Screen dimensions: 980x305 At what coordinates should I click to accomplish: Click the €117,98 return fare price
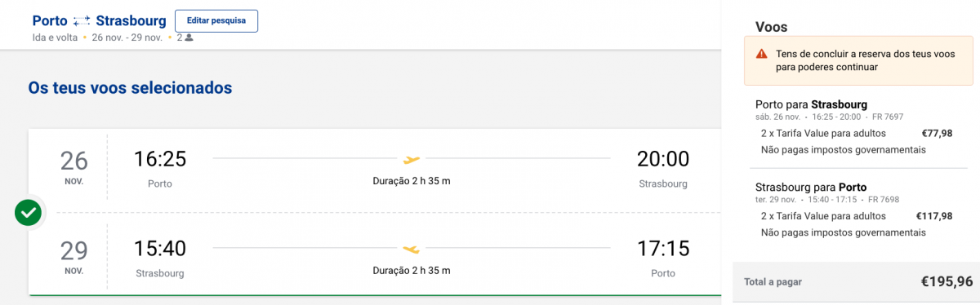click(x=934, y=216)
